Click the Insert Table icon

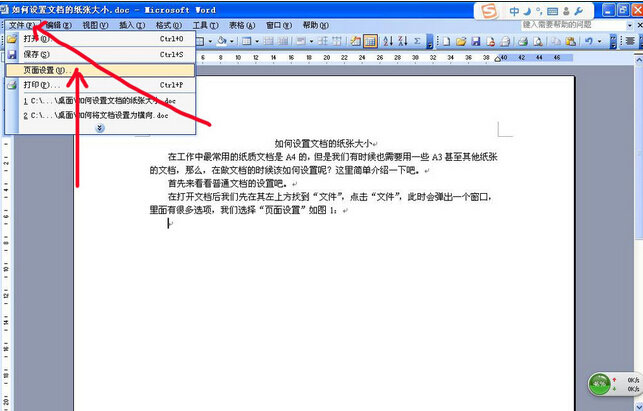(246, 41)
